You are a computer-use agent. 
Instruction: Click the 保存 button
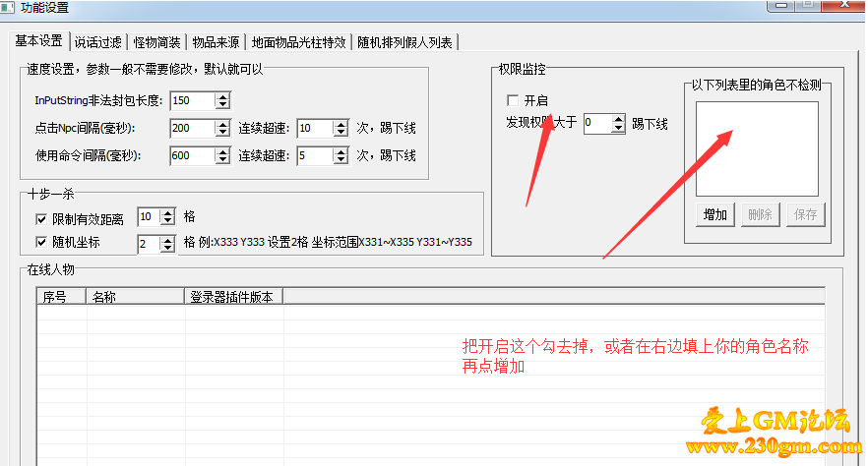pyautogui.click(x=805, y=214)
